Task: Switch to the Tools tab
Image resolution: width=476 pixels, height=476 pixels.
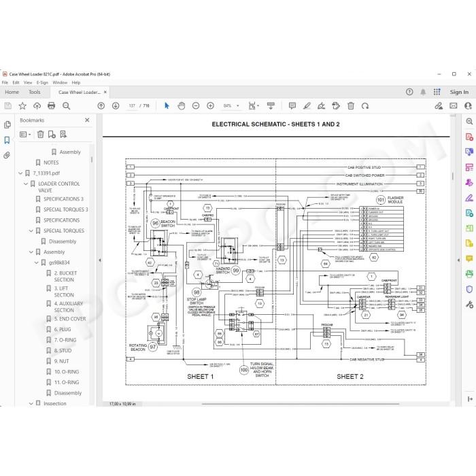Action: (35, 92)
